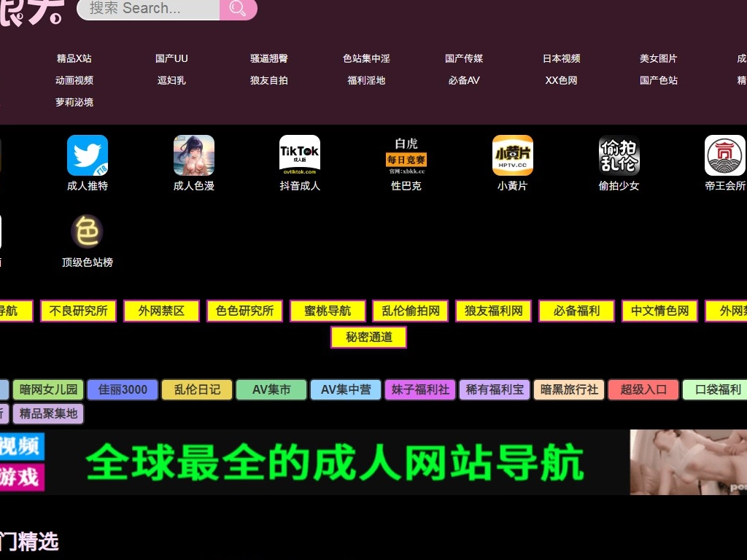Click the 蜜桃导航 button
The height and width of the screenshot is (560, 747).
tap(327, 311)
